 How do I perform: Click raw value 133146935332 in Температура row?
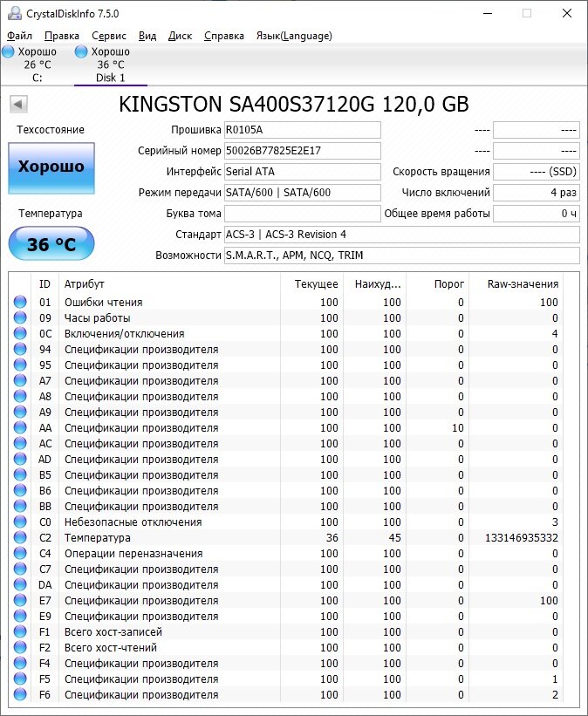pyautogui.click(x=522, y=538)
